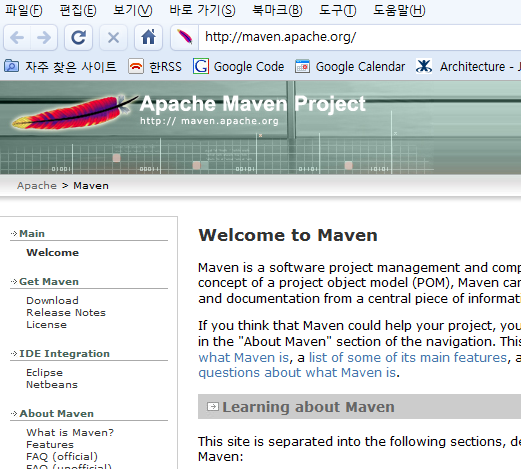Viewport: 521px width, 469px height.
Task: Open the 바로 가기(S) menu
Action: 202,10
